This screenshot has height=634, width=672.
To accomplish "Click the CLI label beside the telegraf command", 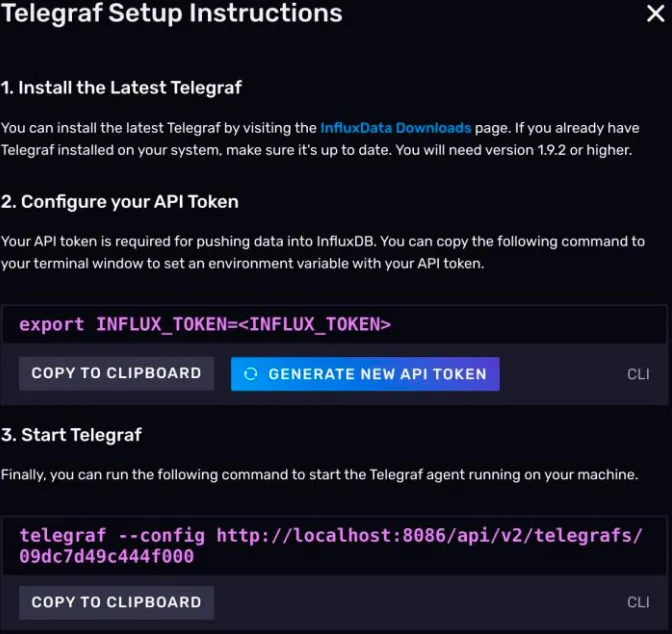I will coord(638,602).
